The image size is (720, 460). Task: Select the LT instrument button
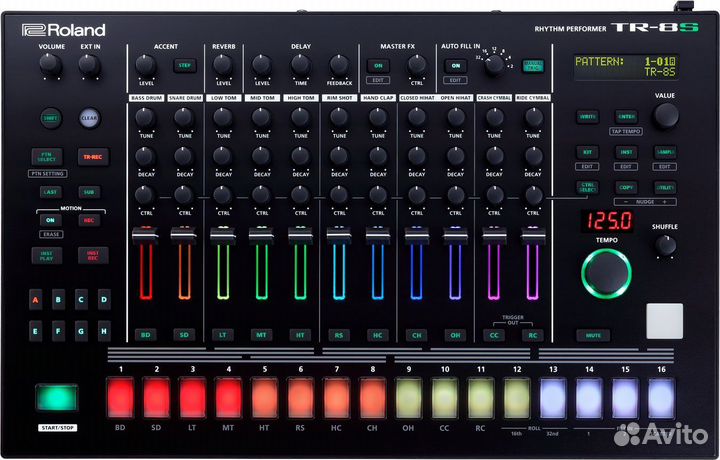coord(223,335)
